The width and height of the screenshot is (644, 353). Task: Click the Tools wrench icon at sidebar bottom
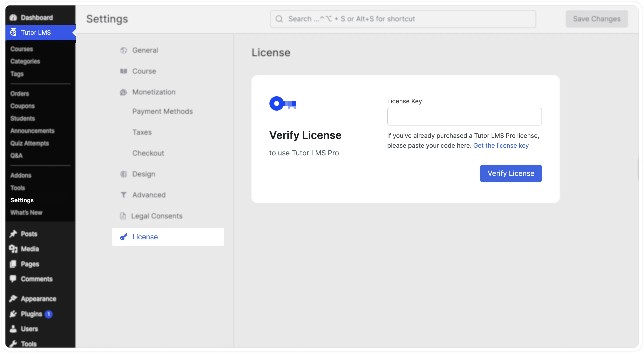13,344
